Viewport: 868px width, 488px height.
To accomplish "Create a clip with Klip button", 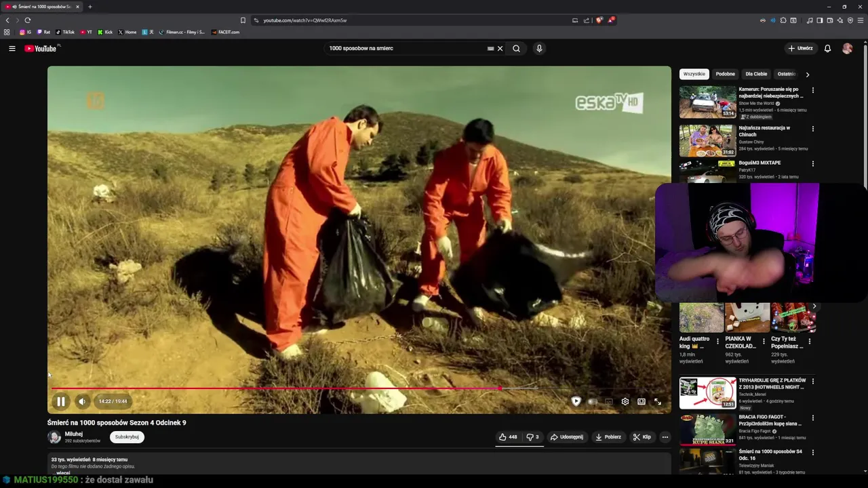I will (x=642, y=437).
